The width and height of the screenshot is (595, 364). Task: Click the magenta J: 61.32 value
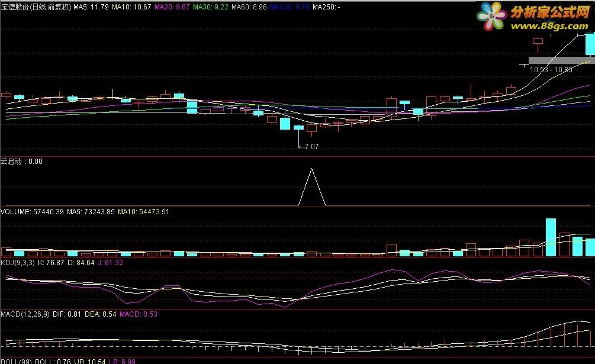coord(110,263)
